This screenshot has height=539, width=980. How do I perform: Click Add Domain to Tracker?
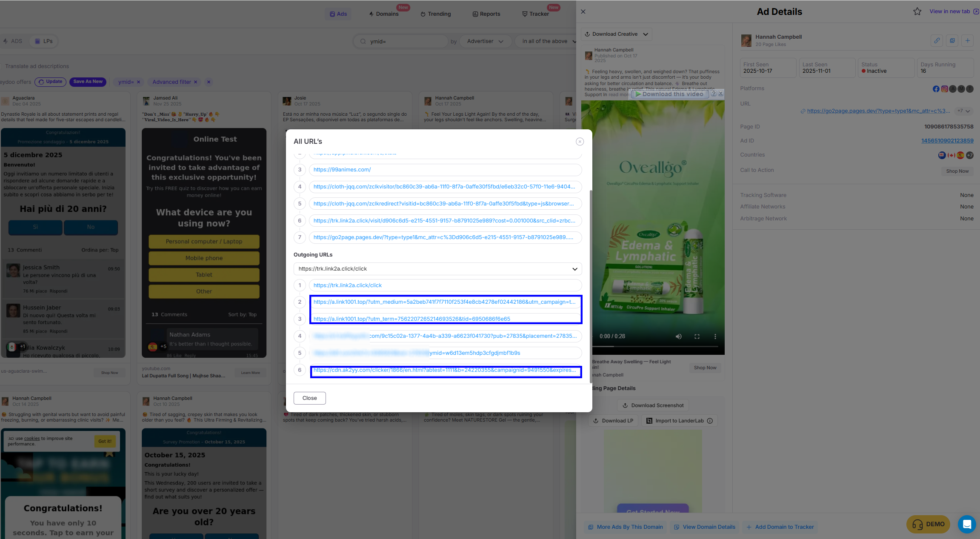(780, 527)
